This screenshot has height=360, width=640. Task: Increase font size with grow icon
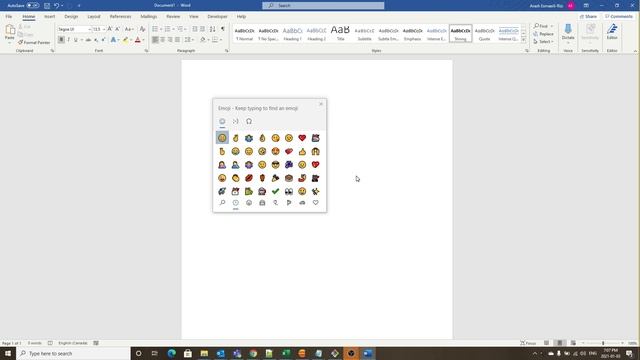point(110,29)
